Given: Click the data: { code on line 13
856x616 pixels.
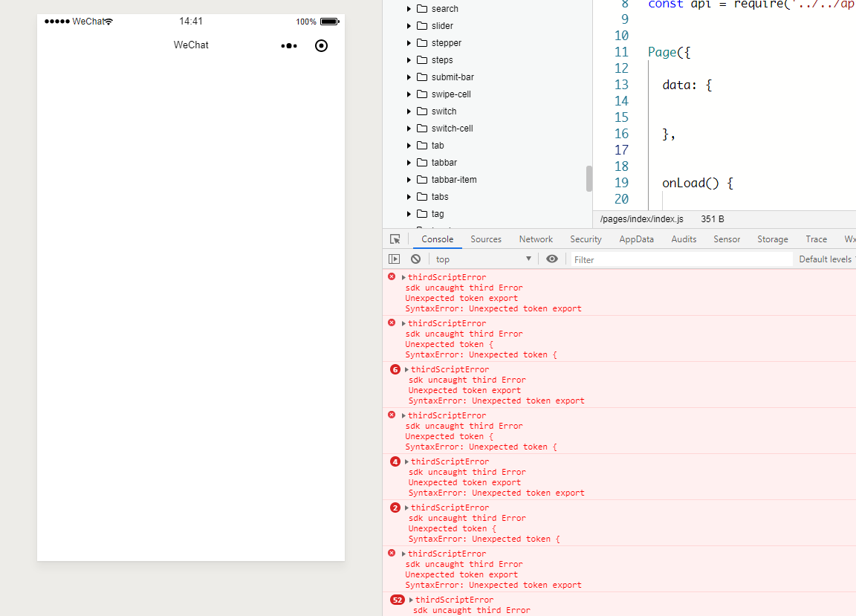Looking at the screenshot, I should pyautogui.click(x=687, y=85).
